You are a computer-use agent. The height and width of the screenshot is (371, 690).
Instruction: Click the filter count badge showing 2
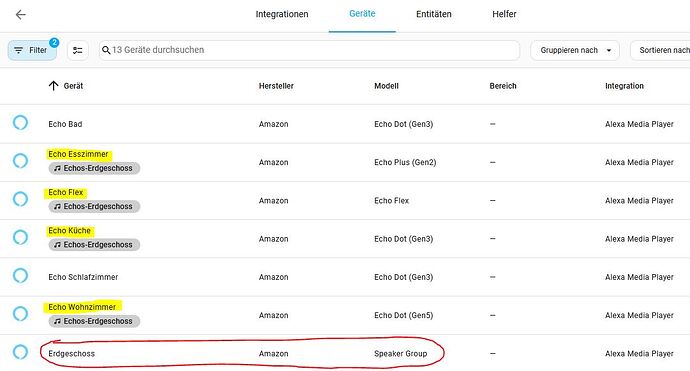[54, 43]
